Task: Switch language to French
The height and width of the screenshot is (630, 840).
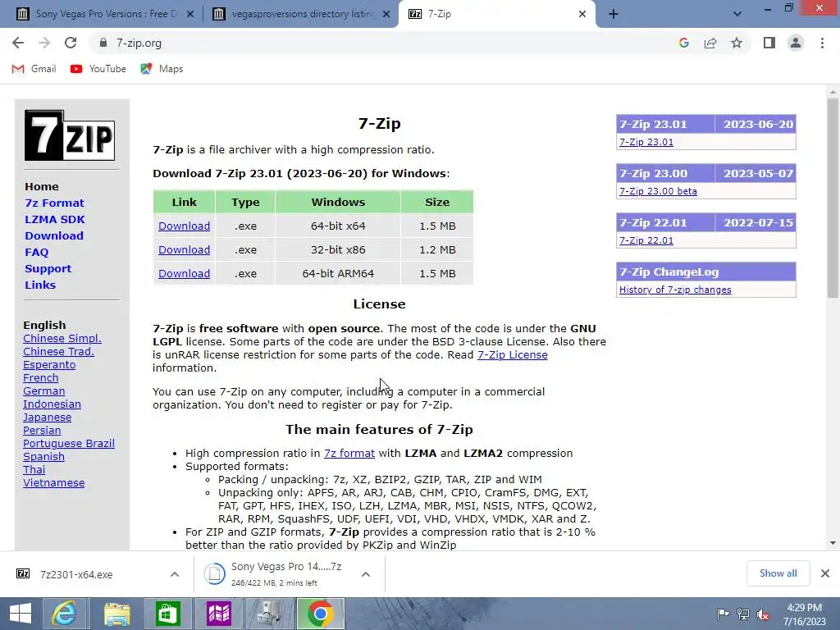Action: 41,377
